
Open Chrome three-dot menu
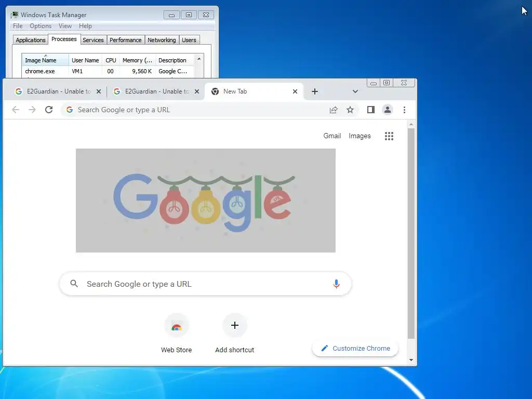click(x=404, y=110)
